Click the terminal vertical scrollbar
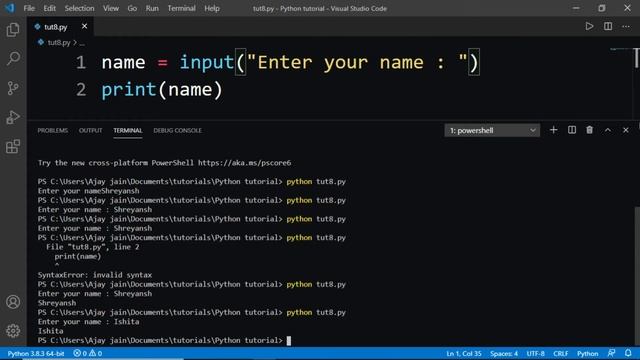Viewport: 640px width, 360px height. tap(637, 276)
